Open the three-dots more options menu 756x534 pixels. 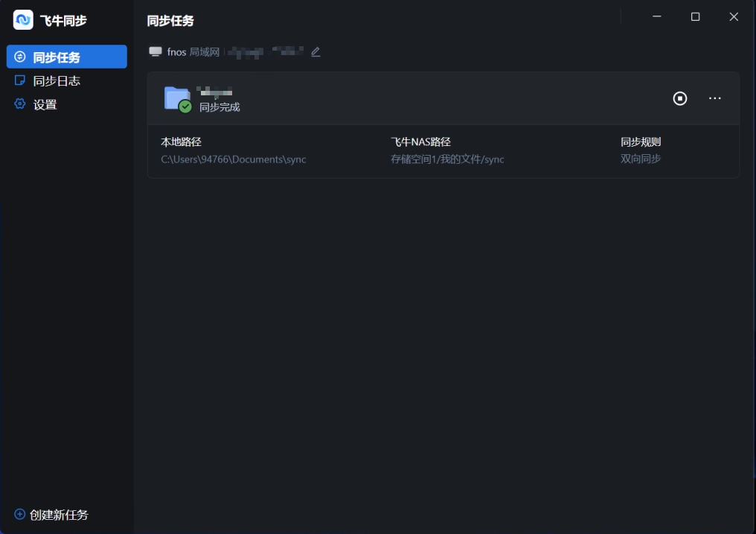pyautogui.click(x=714, y=98)
